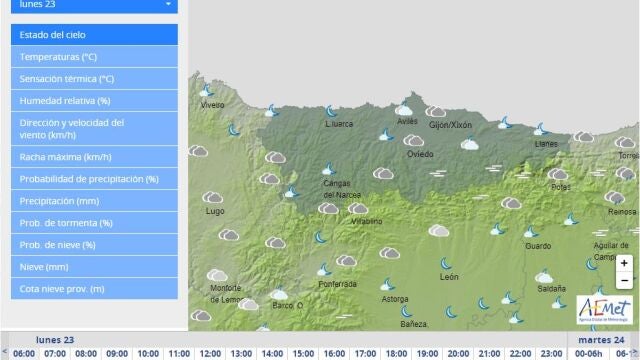The image size is (640, 360).
Task: Click the map zoom in plus button
Action: tap(624, 263)
